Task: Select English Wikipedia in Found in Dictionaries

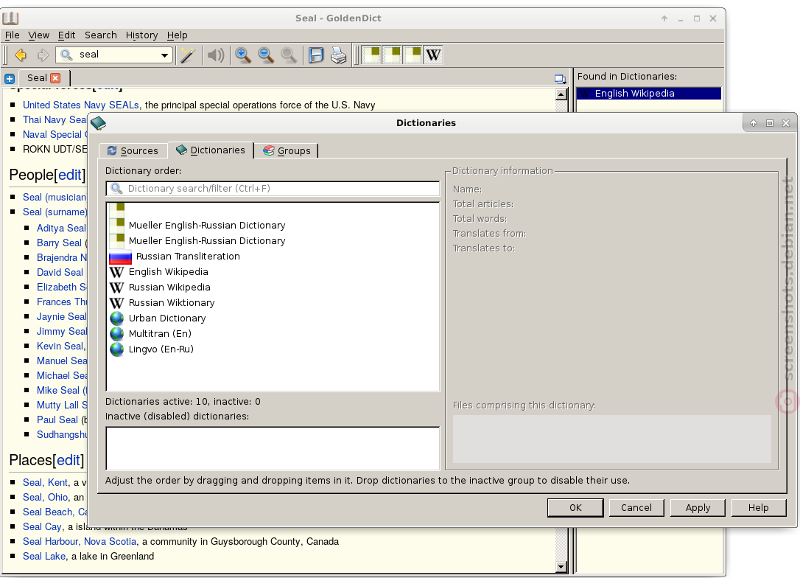Action: [648, 93]
